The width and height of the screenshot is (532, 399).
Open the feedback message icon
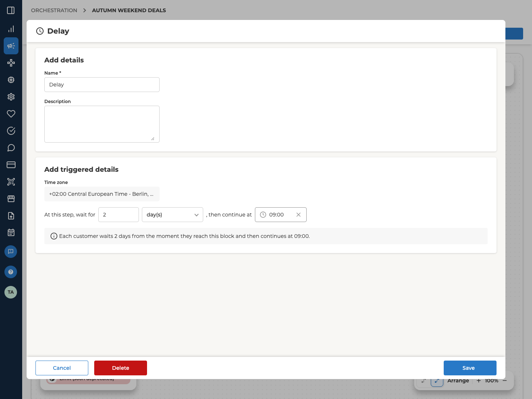(x=11, y=252)
